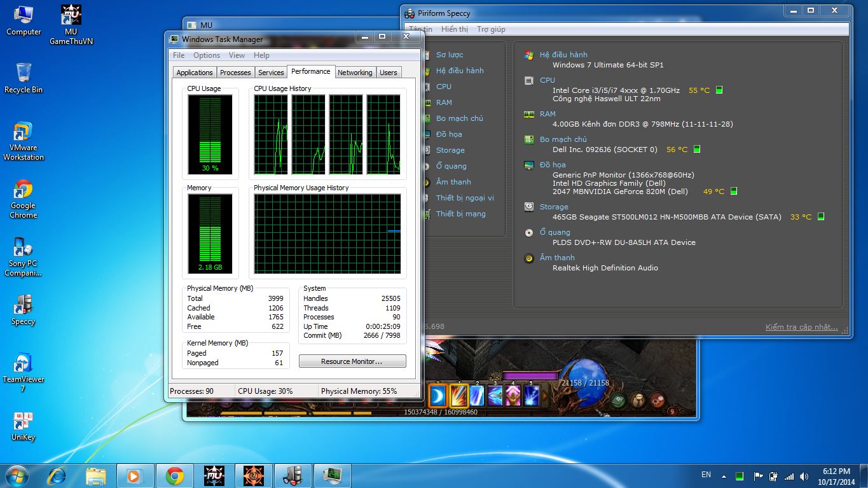This screenshot has width=868, height=488.
Task: Show hidden tray icons arrow
Action: pos(724,476)
